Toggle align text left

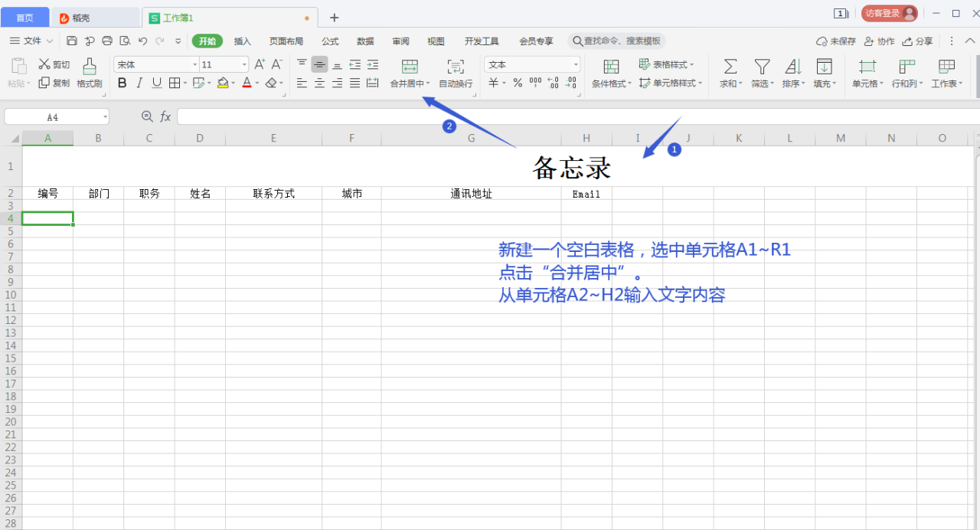(x=302, y=83)
